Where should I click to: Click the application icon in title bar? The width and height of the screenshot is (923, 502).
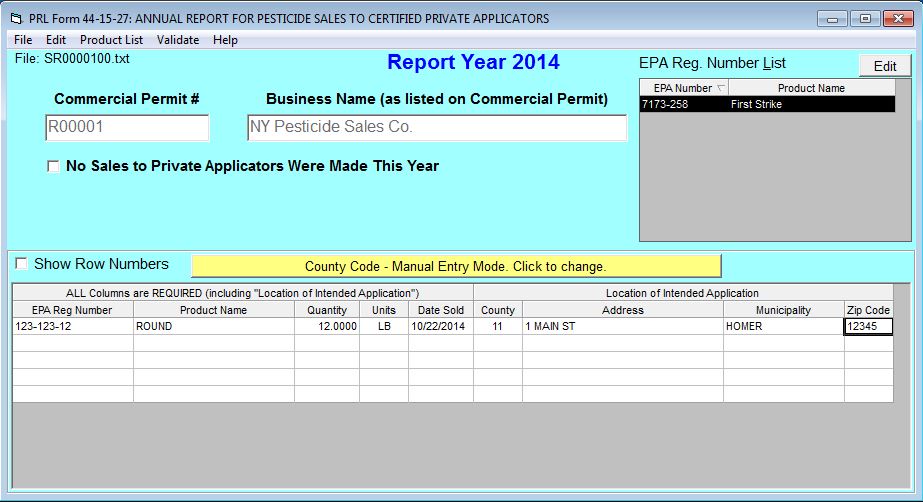pyautogui.click(x=15, y=19)
